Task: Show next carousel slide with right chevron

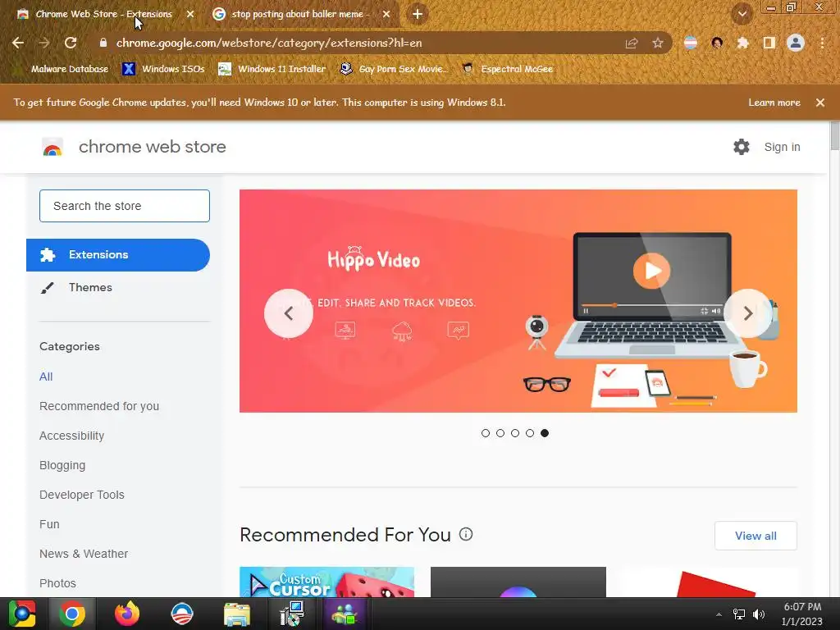Action: point(748,313)
